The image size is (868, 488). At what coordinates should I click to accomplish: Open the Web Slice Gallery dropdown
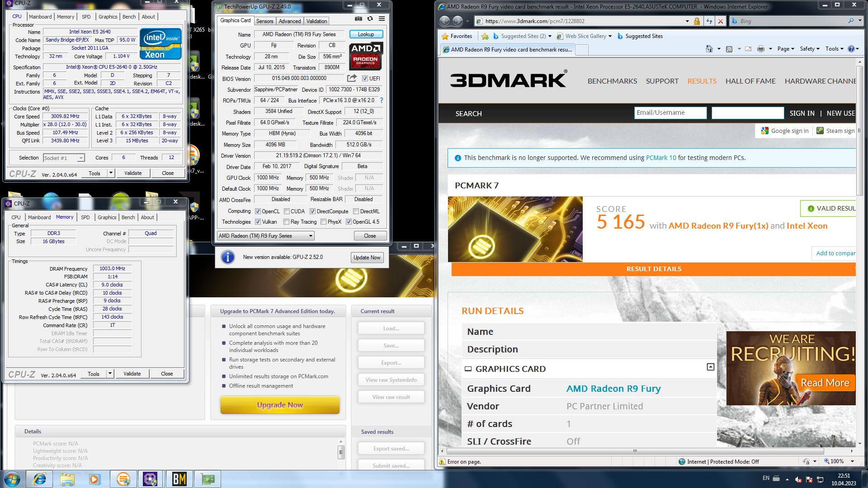point(610,36)
